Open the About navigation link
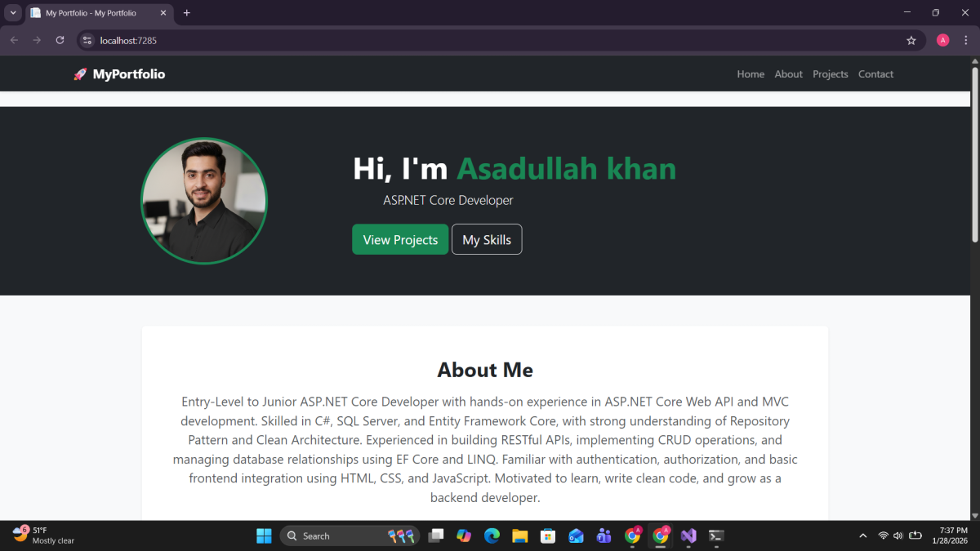Viewport: 980px width, 551px height. click(x=789, y=74)
